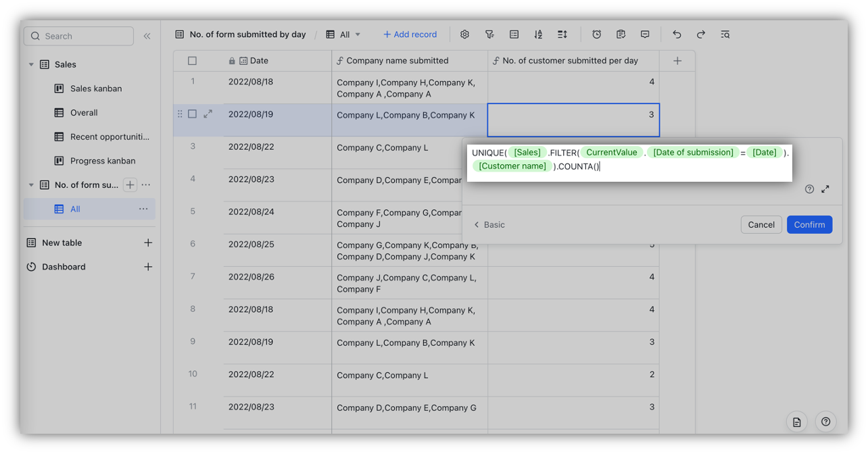868x454 pixels.
Task: Open the reminder alarm clock icon
Action: pos(597,34)
